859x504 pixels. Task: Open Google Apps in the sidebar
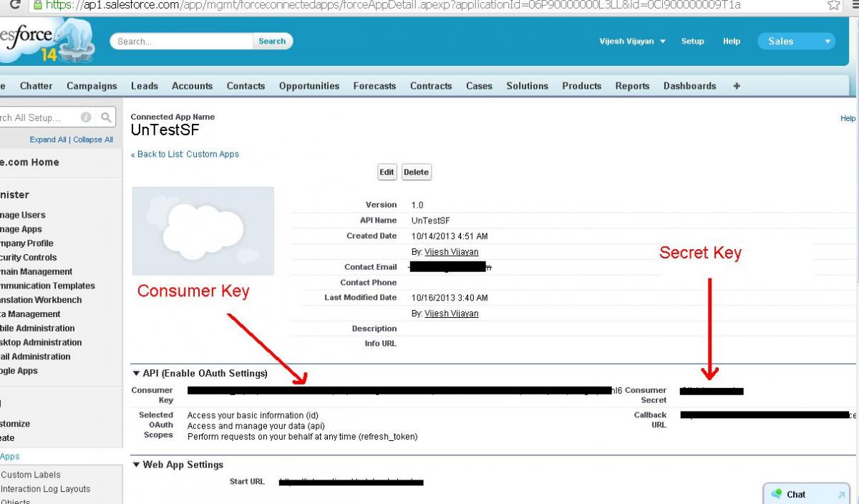pos(19,371)
